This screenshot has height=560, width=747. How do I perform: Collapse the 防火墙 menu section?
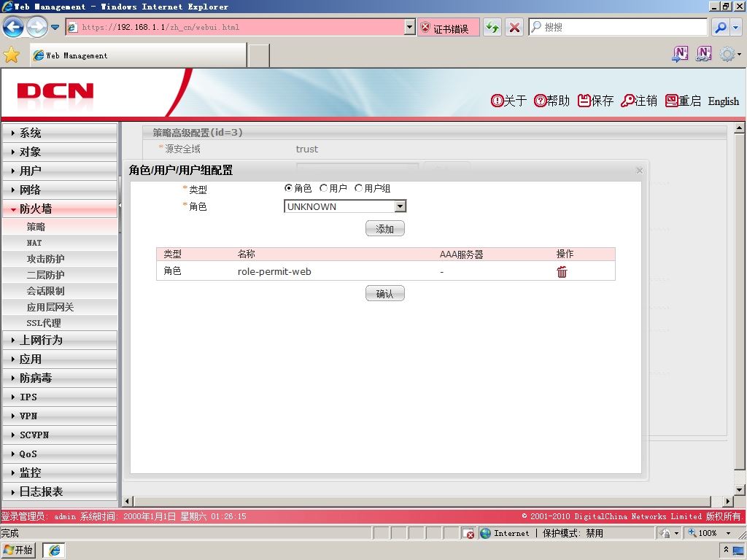(x=60, y=209)
